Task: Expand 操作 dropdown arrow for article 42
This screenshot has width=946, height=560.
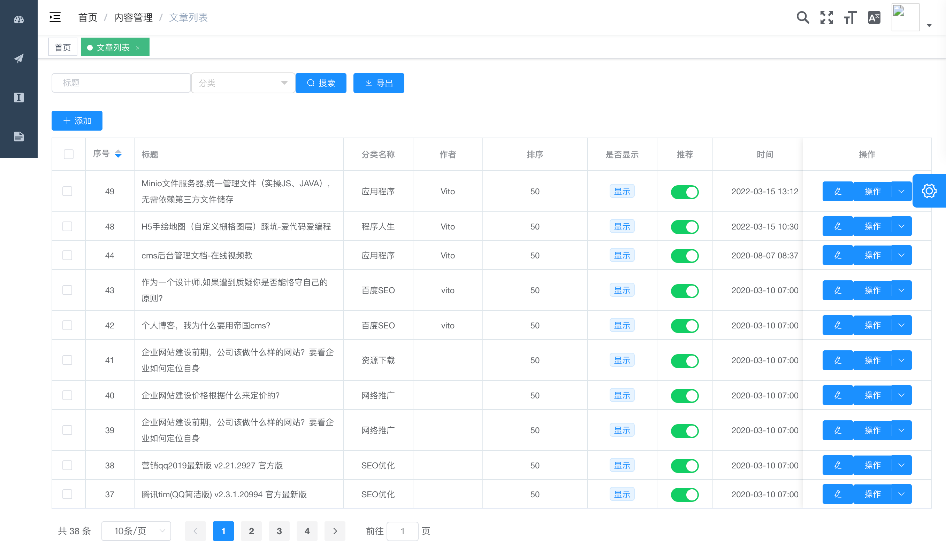Action: point(901,325)
